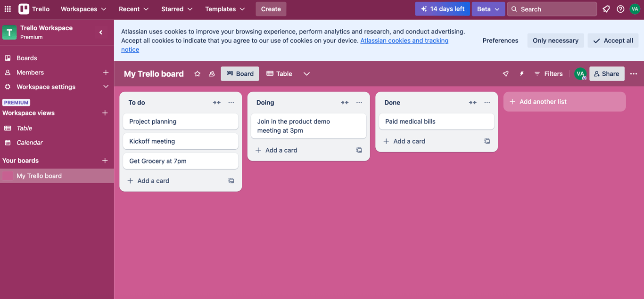
Task: Open To do list actions menu
Action: [231, 103]
